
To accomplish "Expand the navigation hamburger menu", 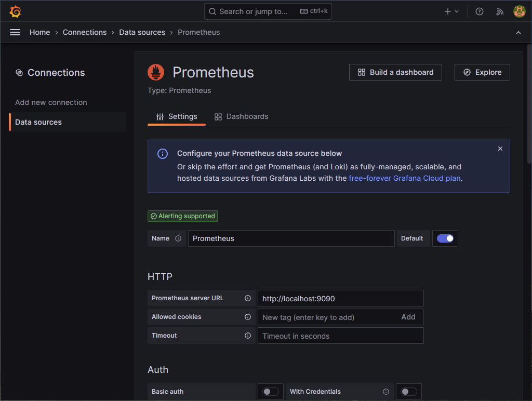I will click(x=15, y=32).
